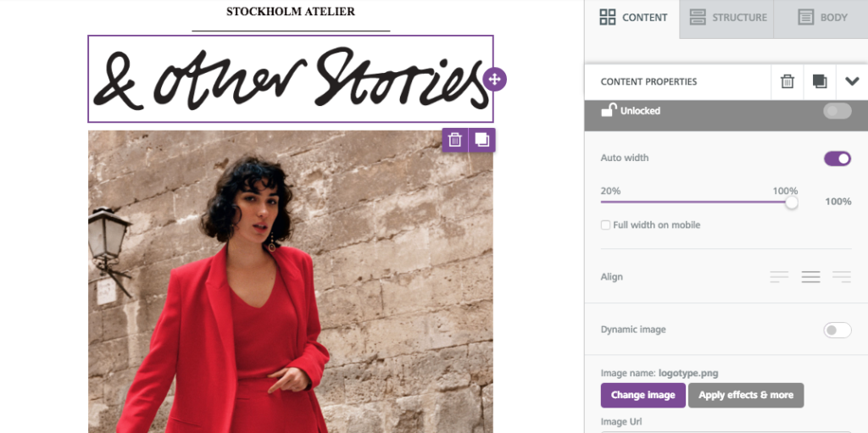
Task: Align image left
Action: (x=779, y=277)
